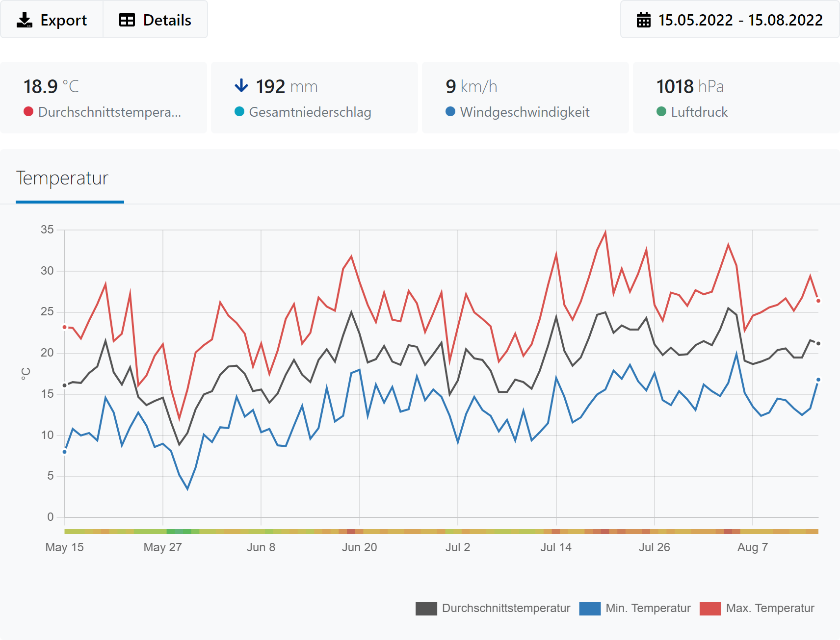
Task: Click the blue Windgeschwindigkeit dot
Action: [x=450, y=112]
